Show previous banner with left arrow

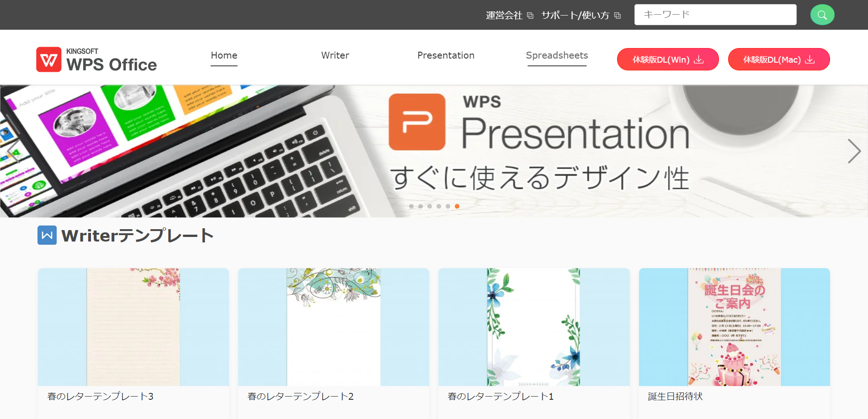click(x=14, y=151)
